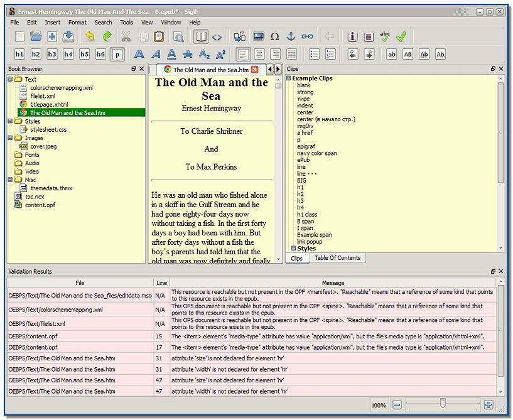Expand Styles group in Clips panel

[293, 248]
